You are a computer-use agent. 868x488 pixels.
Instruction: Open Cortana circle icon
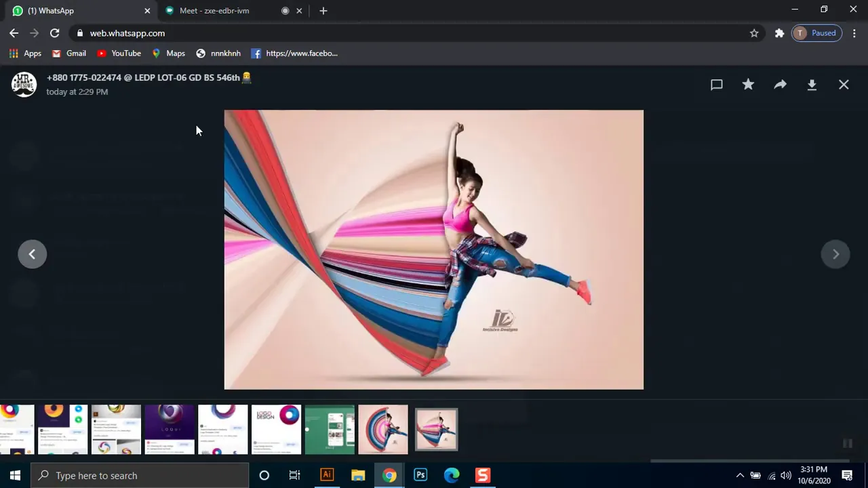tap(264, 475)
